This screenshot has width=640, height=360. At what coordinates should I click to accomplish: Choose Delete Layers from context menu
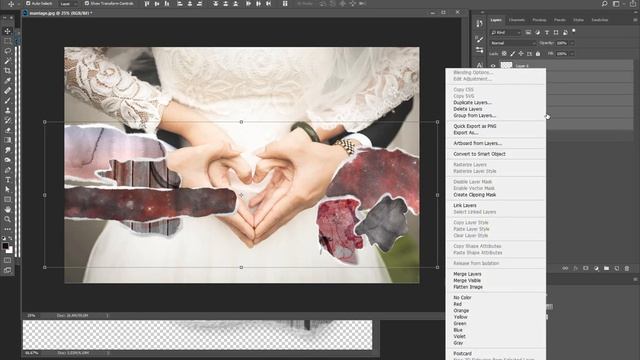pos(468,109)
